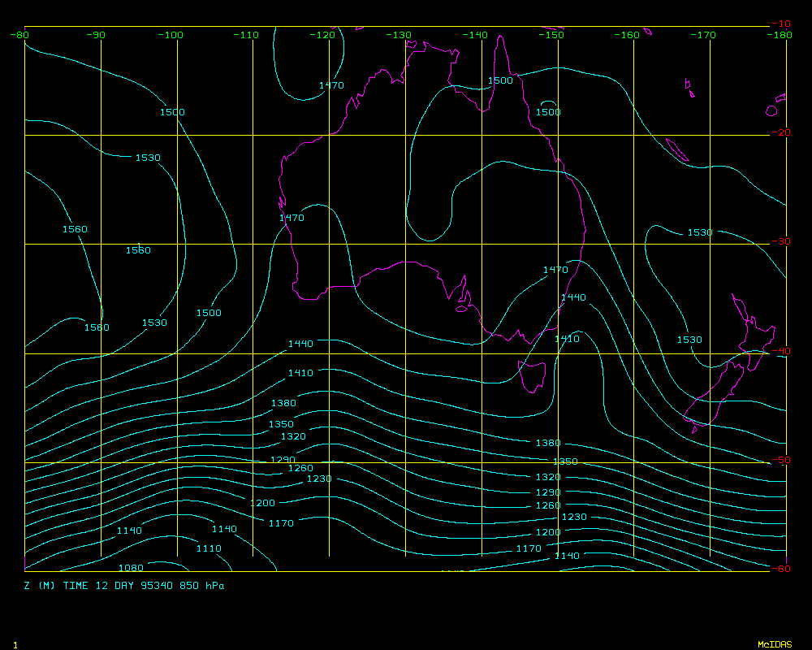Viewport: 812px width, 650px height.
Task: Click the 1110 contour label
Action: [x=208, y=548]
